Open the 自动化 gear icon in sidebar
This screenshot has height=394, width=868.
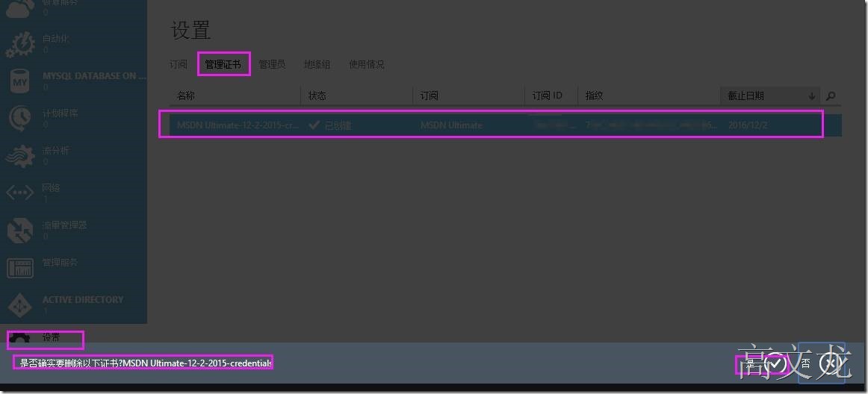click(21, 44)
